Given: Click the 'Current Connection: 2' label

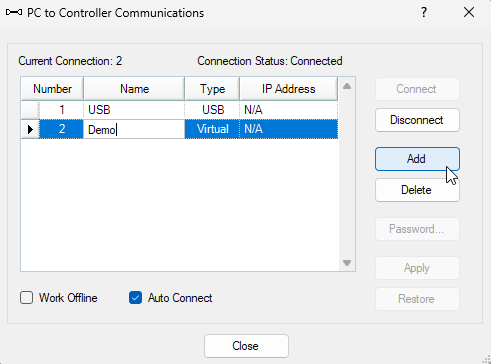Looking at the screenshot, I should coord(70,61).
